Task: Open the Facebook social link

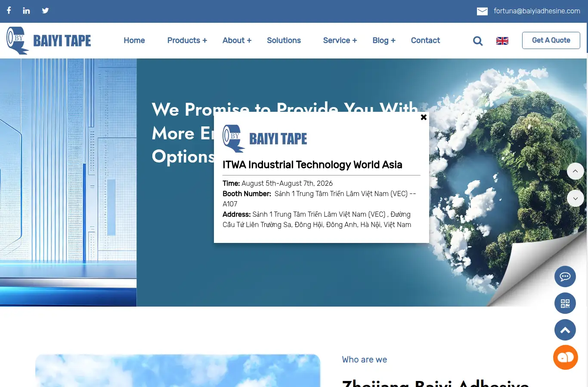Action: point(9,10)
